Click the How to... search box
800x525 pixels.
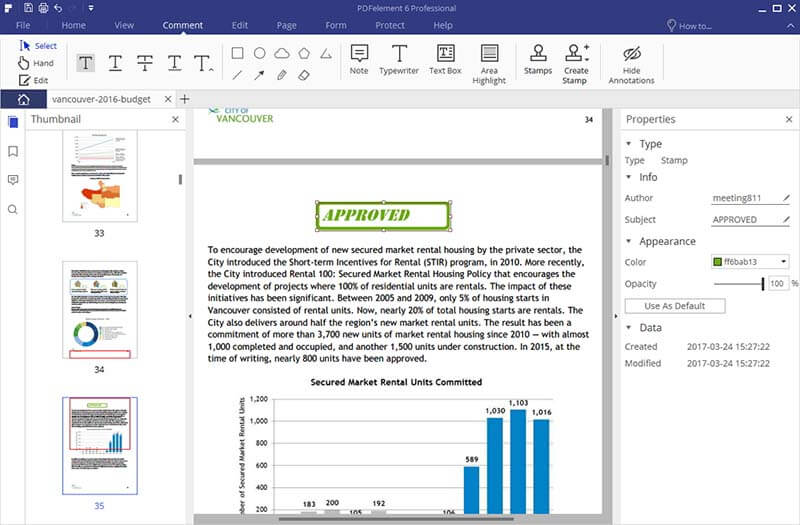pyautogui.click(x=689, y=26)
